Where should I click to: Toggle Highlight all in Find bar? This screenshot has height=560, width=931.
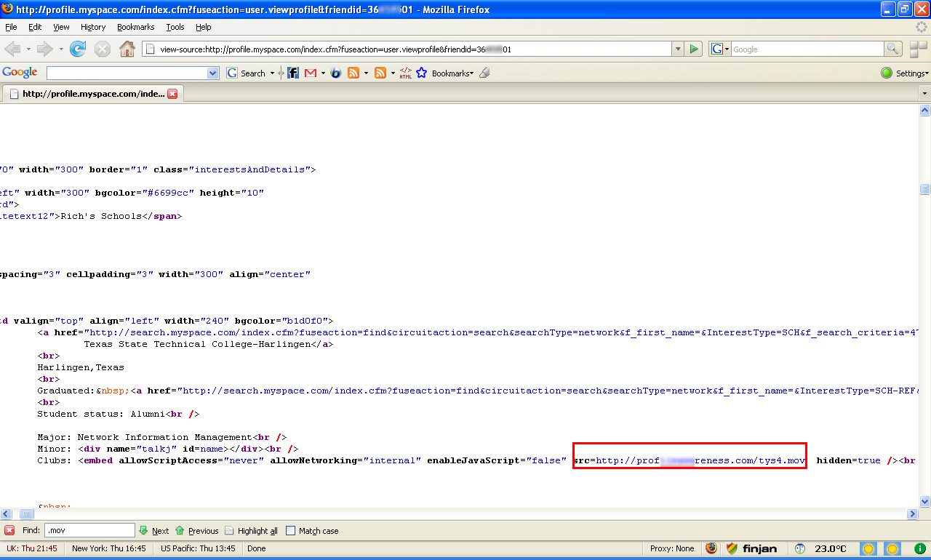pos(251,531)
